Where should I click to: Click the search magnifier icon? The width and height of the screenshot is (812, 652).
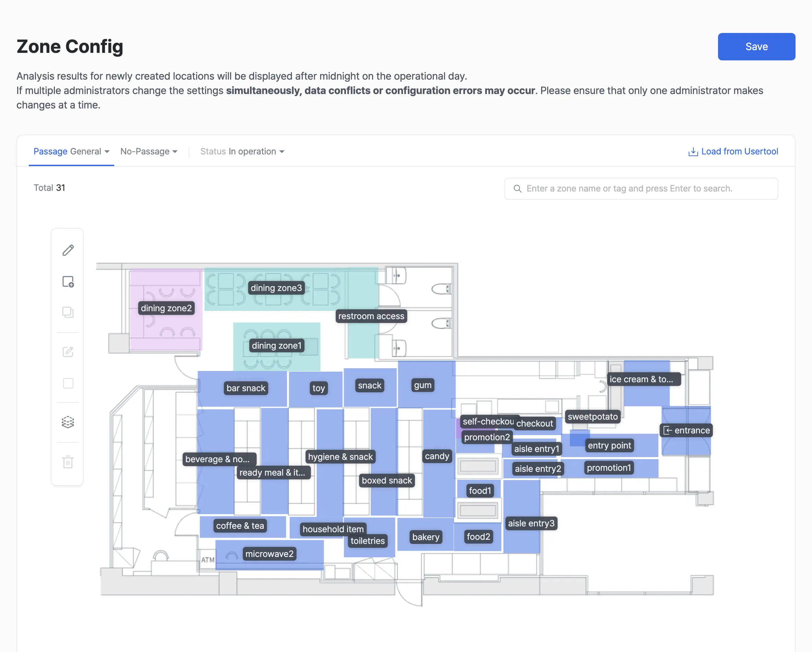[517, 188]
